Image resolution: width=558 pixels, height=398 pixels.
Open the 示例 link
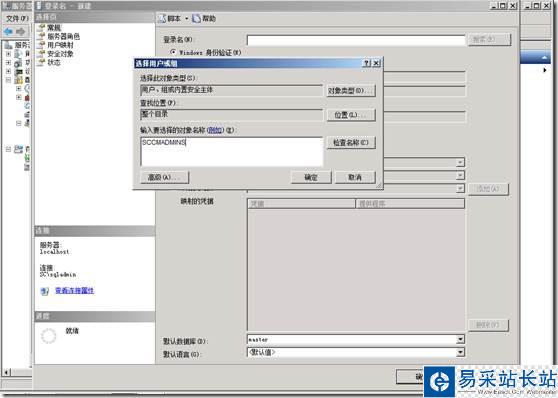coord(215,130)
